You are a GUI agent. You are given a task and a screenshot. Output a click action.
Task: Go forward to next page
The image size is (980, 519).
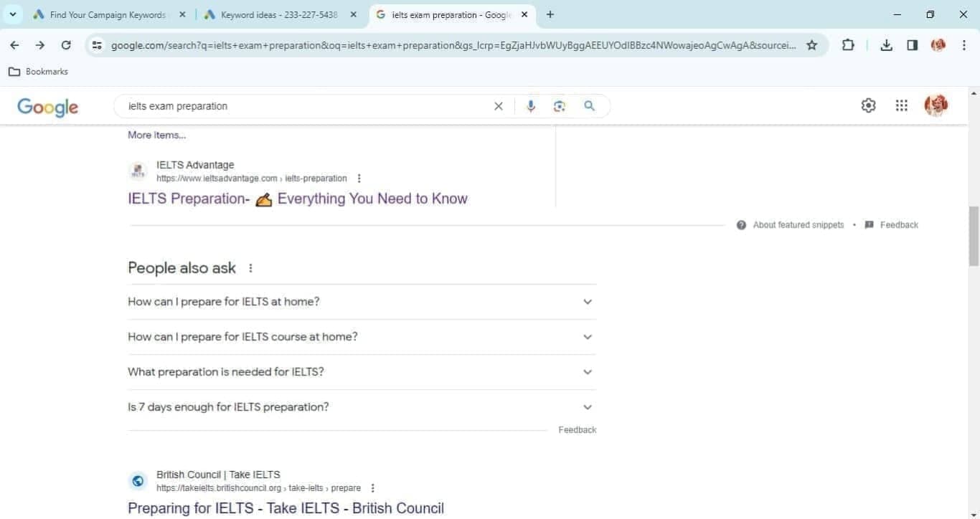(x=40, y=45)
